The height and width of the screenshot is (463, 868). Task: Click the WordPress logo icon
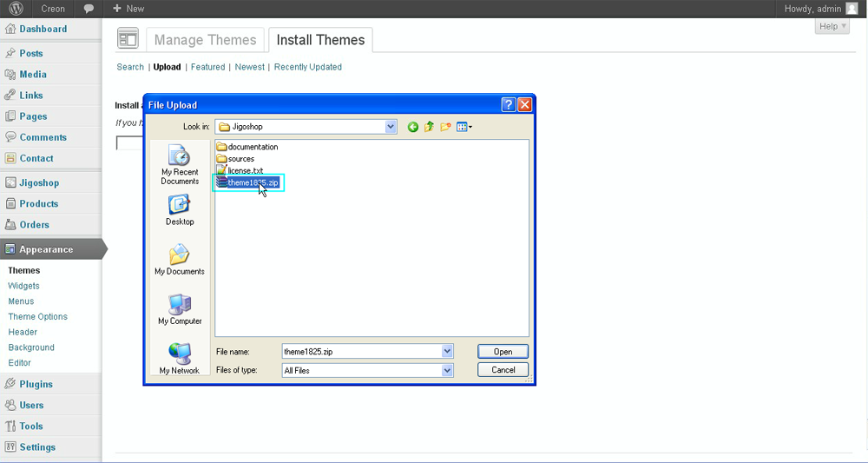16,9
